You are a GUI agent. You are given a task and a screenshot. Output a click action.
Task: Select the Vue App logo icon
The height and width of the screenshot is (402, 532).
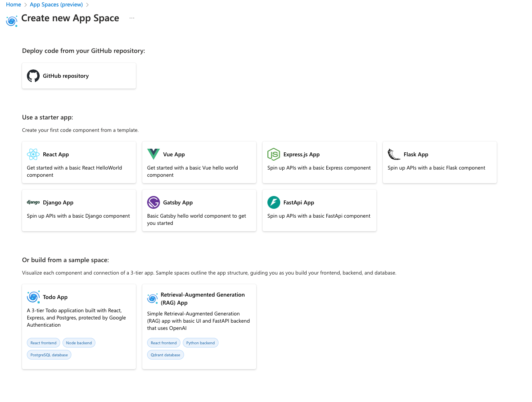(154, 154)
